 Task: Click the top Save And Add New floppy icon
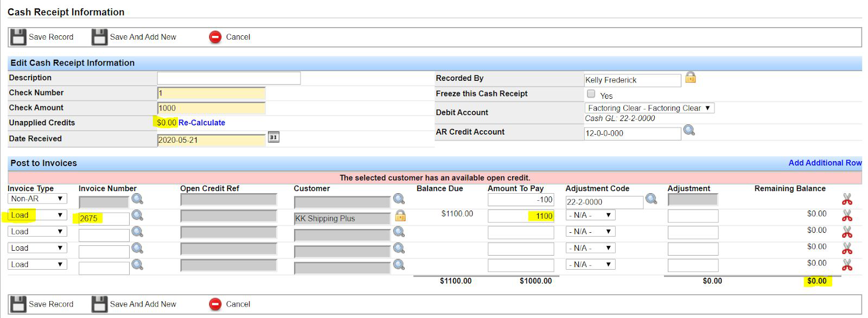coord(99,37)
